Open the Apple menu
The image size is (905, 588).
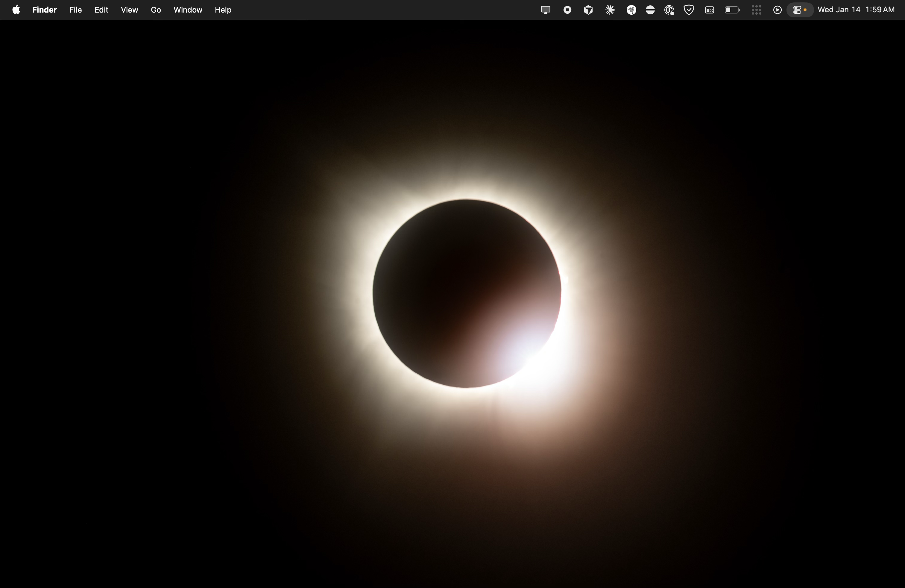point(16,10)
